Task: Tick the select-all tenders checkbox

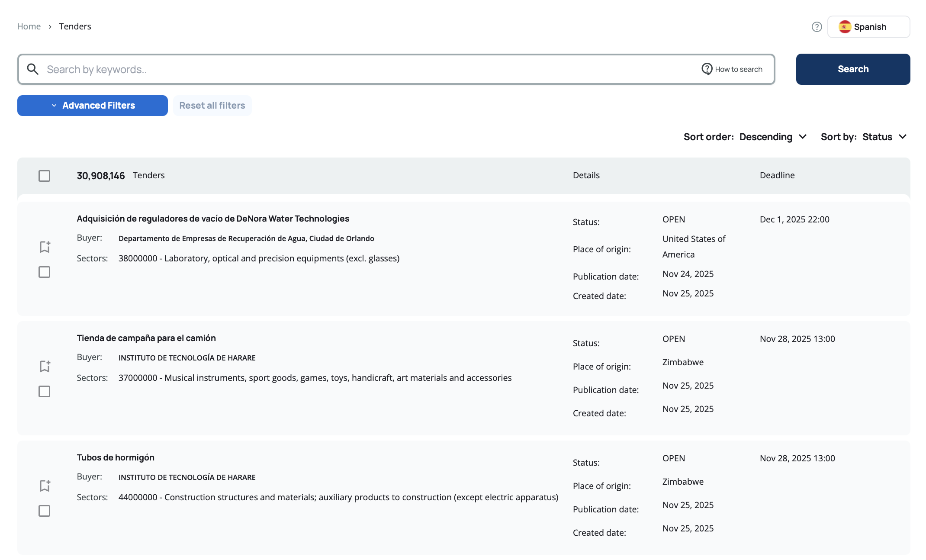Action: [44, 176]
